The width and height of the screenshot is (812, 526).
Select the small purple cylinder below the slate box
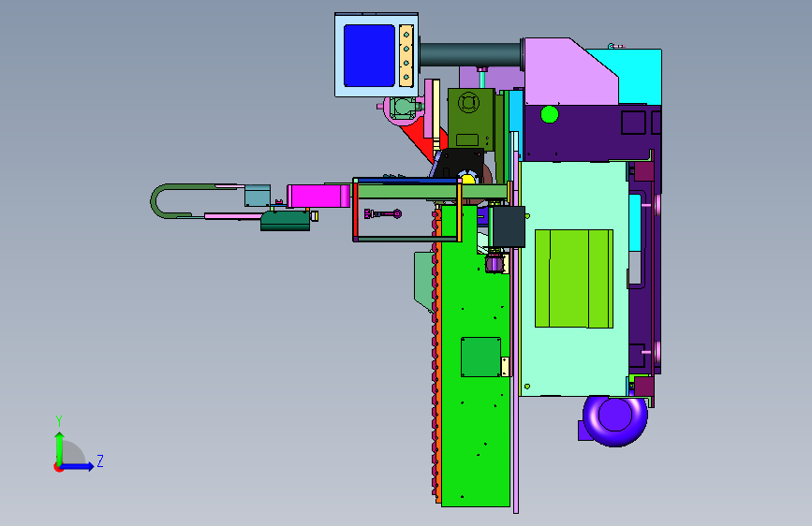tap(495, 264)
